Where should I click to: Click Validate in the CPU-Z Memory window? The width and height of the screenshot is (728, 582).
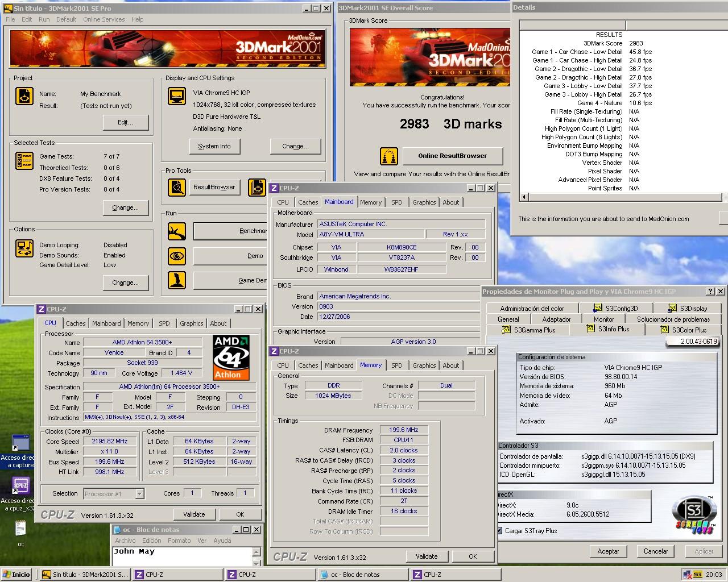coord(427,556)
